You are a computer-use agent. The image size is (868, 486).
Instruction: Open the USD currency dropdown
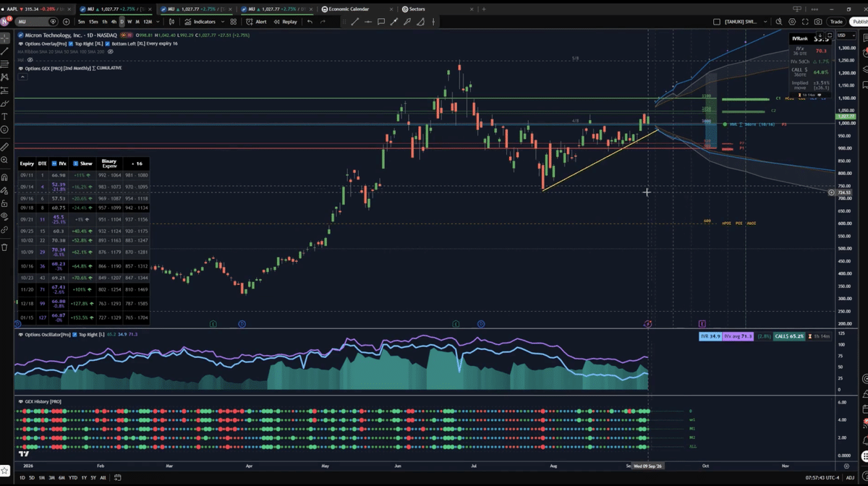846,35
